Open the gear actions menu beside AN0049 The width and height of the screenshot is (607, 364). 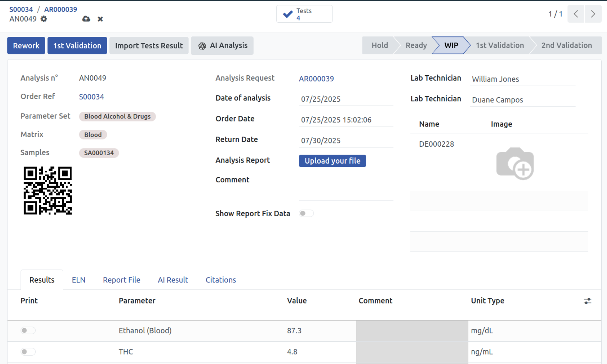(44, 19)
